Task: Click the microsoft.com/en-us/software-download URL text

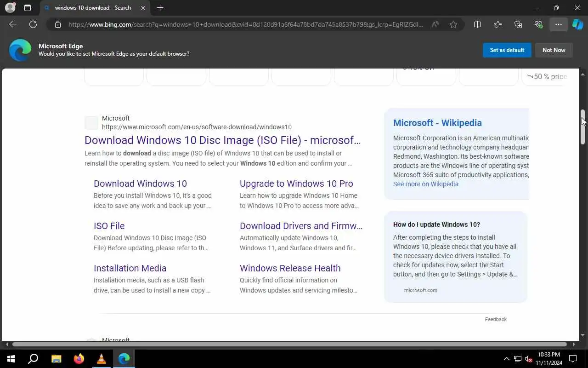Action: click(x=197, y=127)
